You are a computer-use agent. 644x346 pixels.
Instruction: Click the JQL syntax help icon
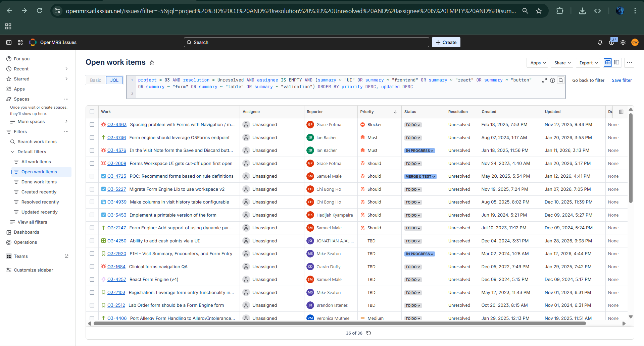click(x=552, y=80)
